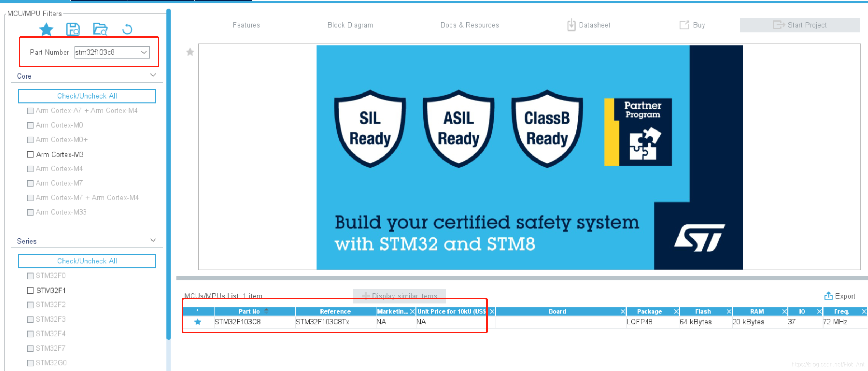Click the Buy external link icon

click(x=684, y=25)
